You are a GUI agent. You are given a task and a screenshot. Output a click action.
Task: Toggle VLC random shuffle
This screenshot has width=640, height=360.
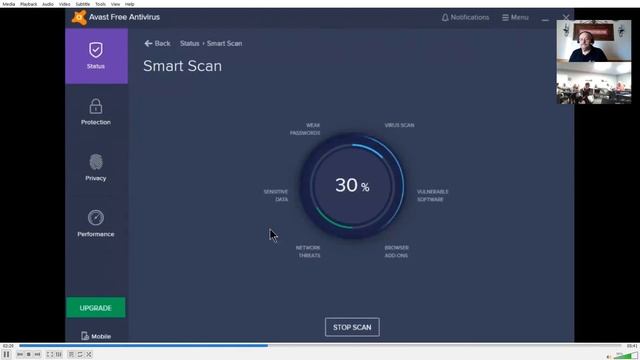89,354
